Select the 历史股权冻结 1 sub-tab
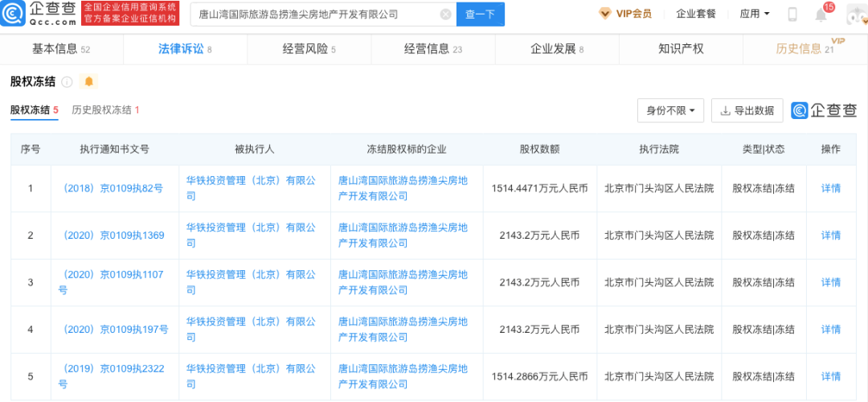The height and width of the screenshot is (402, 868). pyautogui.click(x=105, y=110)
